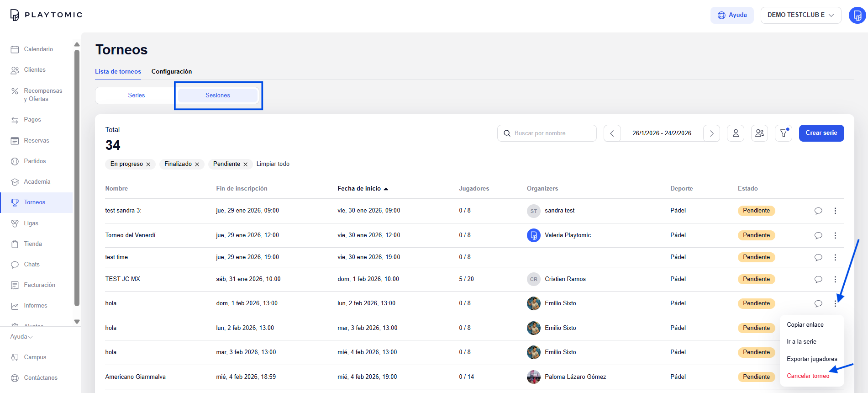The image size is (868, 393).
Task: Click the single-player filter icon
Action: pyautogui.click(x=736, y=133)
